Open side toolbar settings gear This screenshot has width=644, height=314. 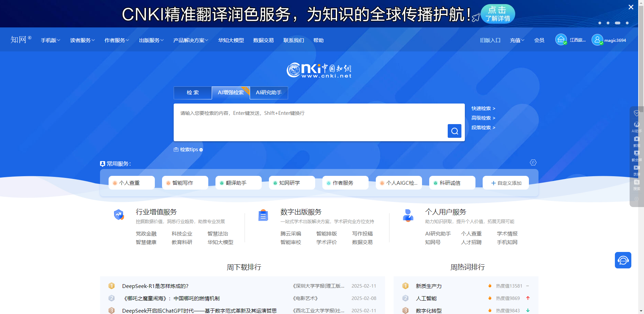636,199
